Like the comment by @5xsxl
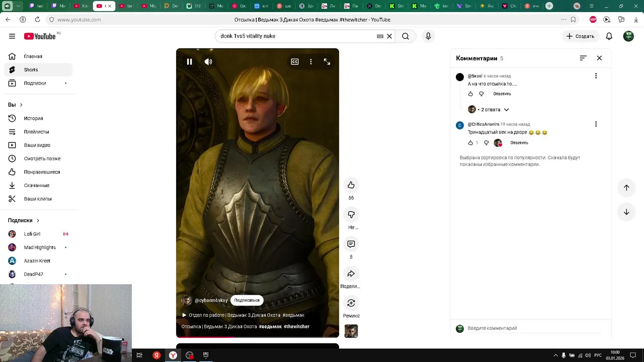 (470, 94)
